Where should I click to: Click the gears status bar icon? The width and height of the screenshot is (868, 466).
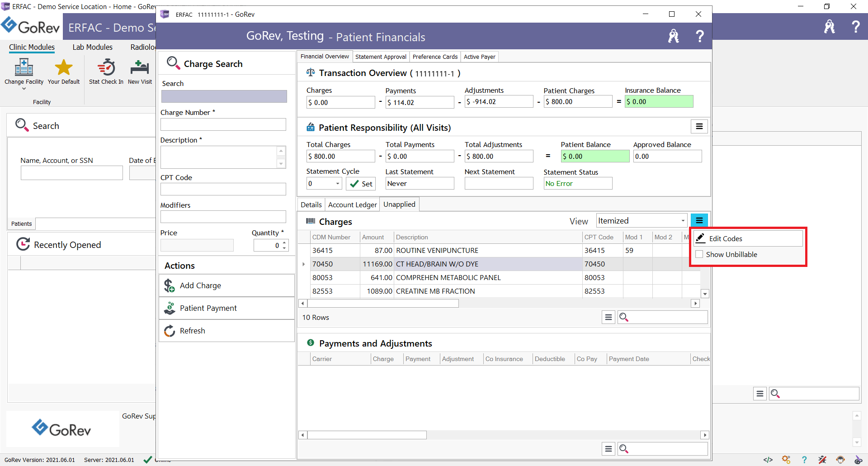click(786, 460)
